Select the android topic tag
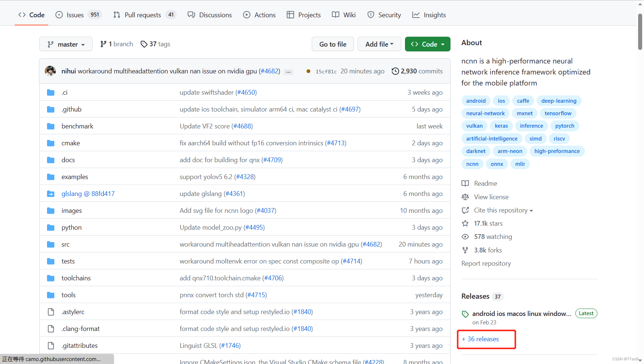Viewport: 644px width, 364px height. coord(476,101)
